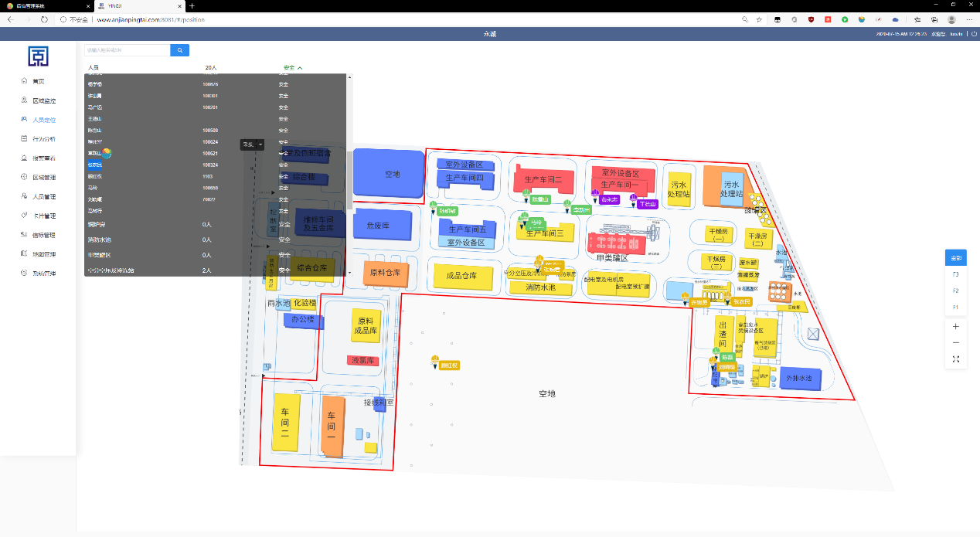
Task: Open the dark dropdown arrow over the list
Action: point(261,144)
